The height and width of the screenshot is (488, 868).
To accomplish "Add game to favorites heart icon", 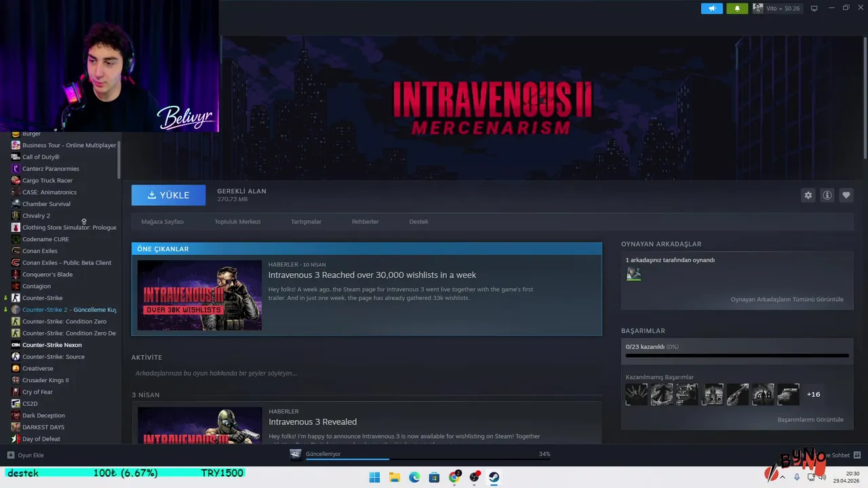I will click(846, 195).
